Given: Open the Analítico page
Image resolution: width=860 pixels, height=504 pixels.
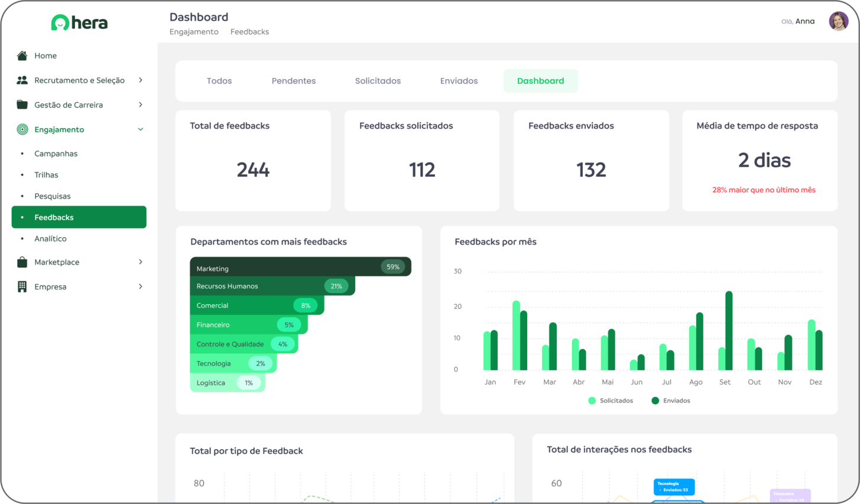Looking at the screenshot, I should [x=51, y=238].
